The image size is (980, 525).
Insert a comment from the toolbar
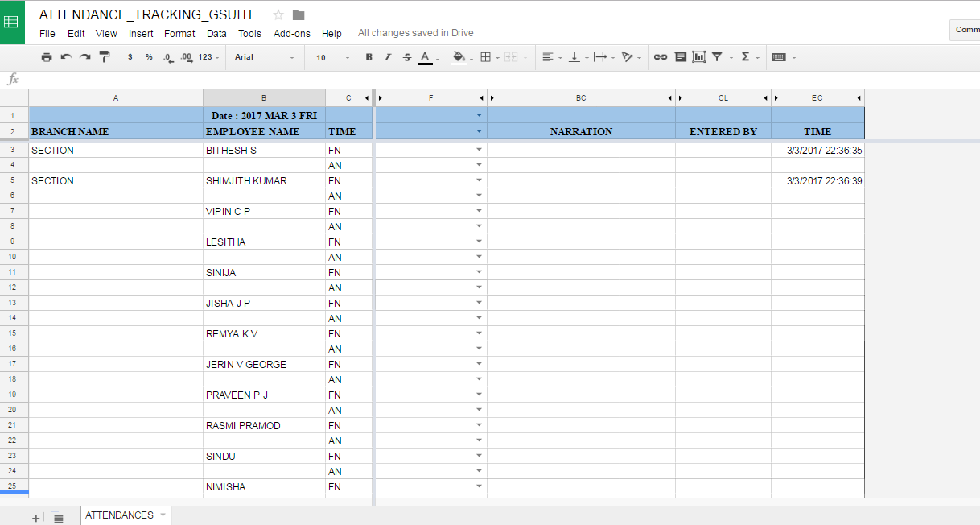coord(680,57)
